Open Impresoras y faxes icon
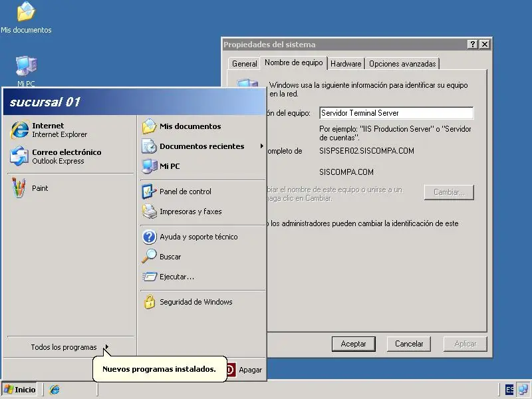 [x=149, y=211]
